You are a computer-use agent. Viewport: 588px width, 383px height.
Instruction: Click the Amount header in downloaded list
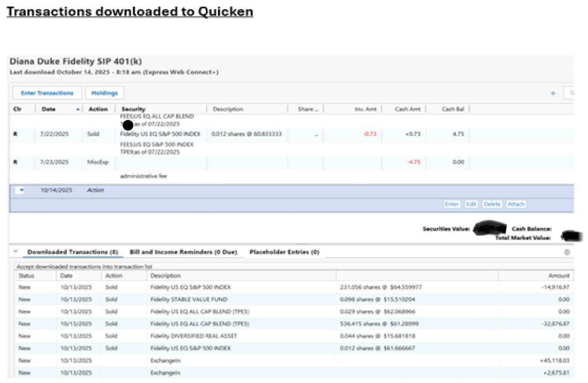[559, 276]
